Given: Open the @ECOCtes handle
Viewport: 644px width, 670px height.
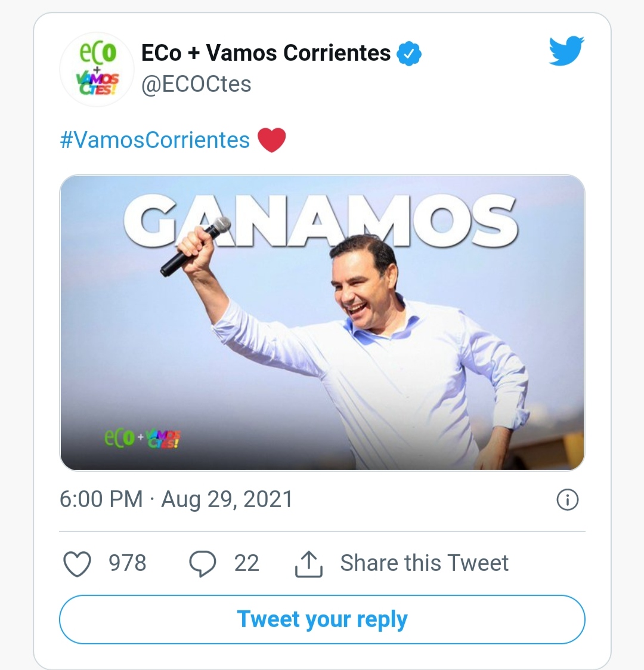Looking at the screenshot, I should 196,84.
